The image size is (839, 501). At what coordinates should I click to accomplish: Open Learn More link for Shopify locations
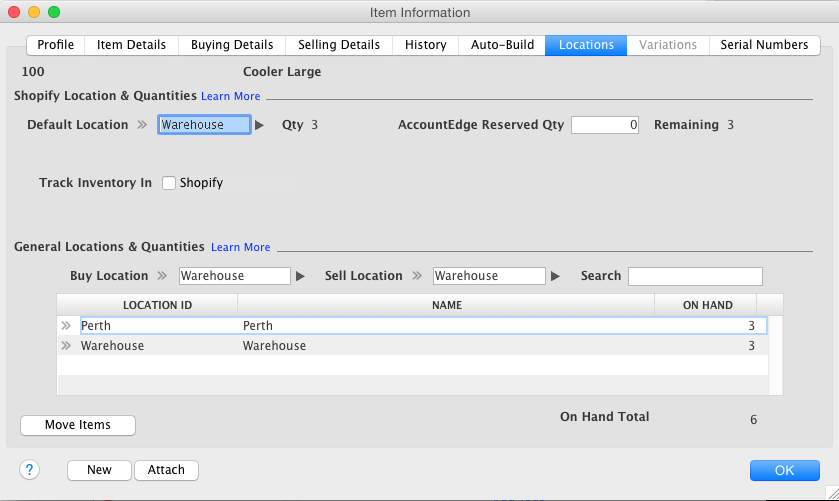coord(230,97)
